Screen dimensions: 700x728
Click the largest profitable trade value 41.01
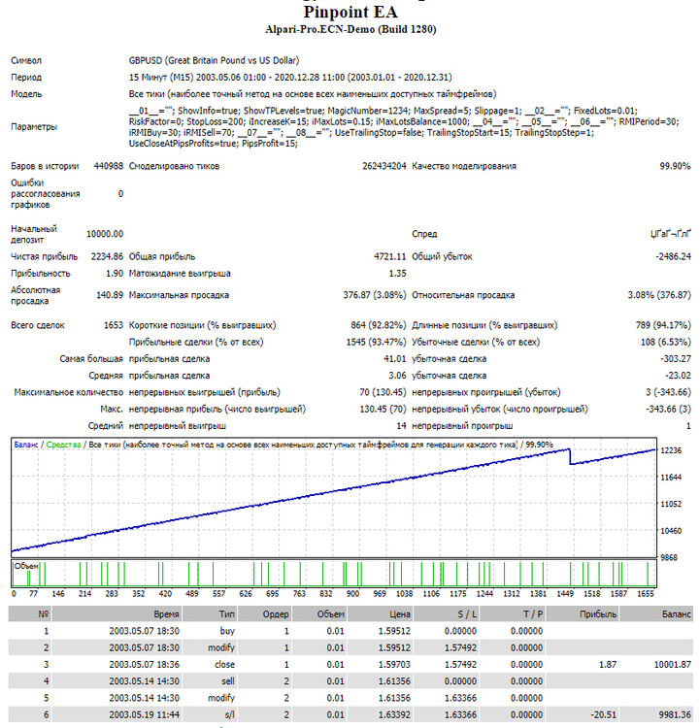(395, 359)
